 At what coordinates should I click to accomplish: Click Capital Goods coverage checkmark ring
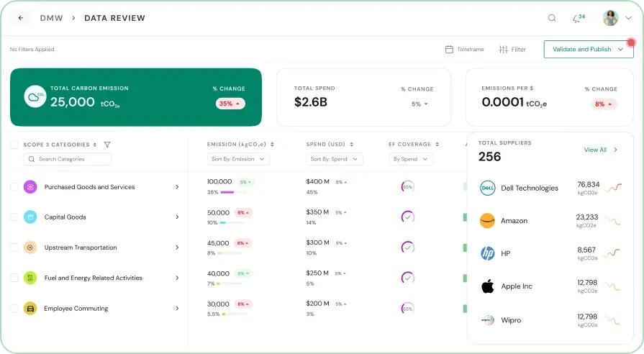coord(407,217)
